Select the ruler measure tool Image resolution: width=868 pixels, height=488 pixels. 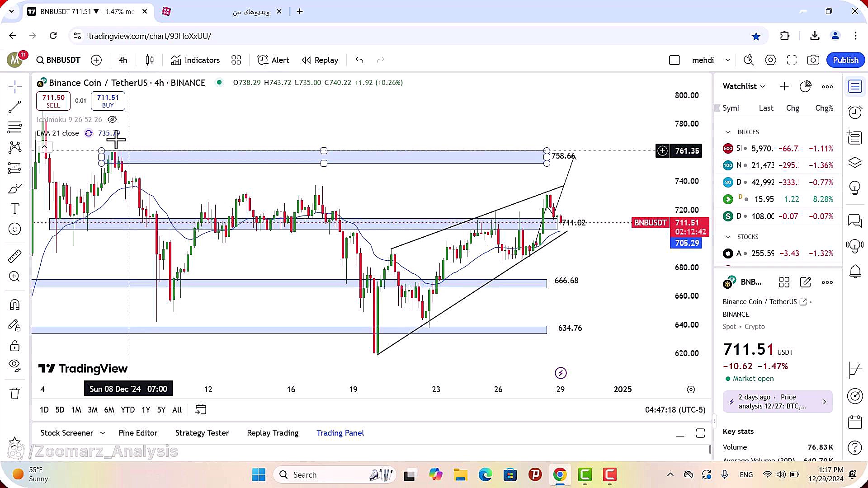point(14,256)
